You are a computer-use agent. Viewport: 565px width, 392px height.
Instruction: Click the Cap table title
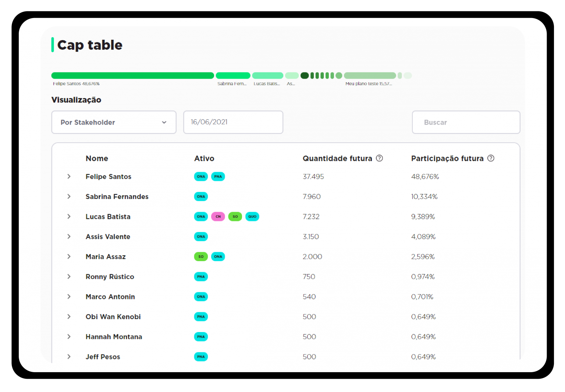click(x=89, y=44)
